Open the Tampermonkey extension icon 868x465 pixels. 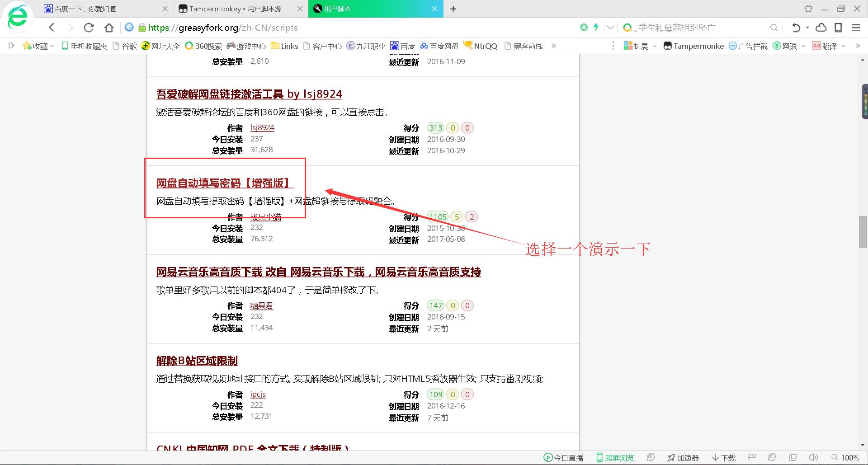(x=668, y=46)
